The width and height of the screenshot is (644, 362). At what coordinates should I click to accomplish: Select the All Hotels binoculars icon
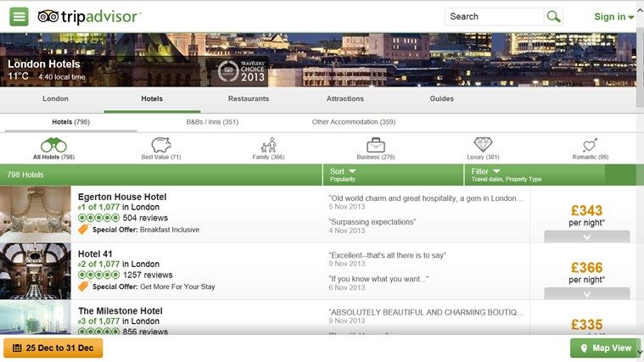tap(53, 145)
